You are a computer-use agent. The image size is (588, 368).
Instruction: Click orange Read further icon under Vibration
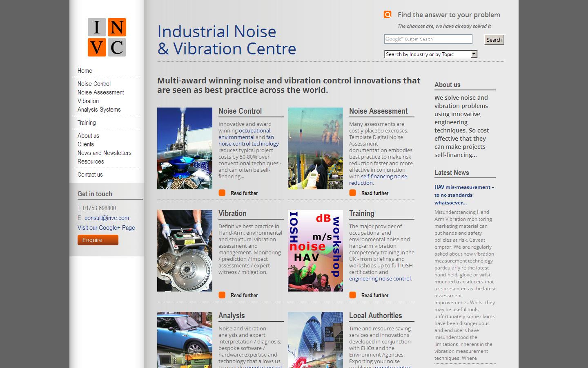[222, 295]
